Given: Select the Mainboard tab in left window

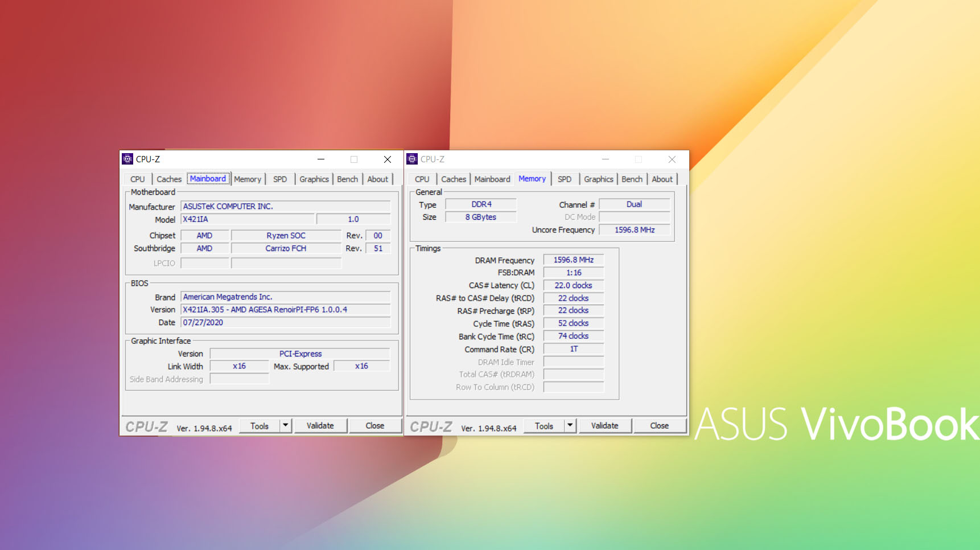Looking at the screenshot, I should (x=208, y=178).
